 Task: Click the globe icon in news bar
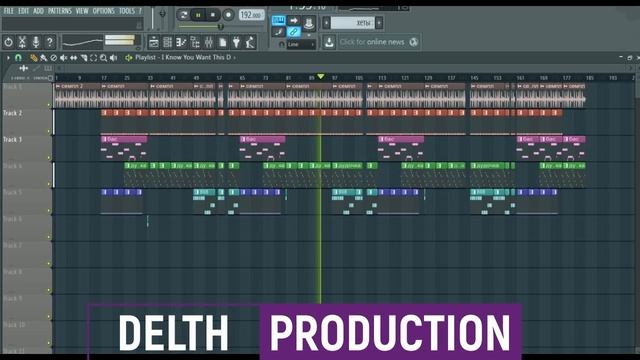pos(413,42)
